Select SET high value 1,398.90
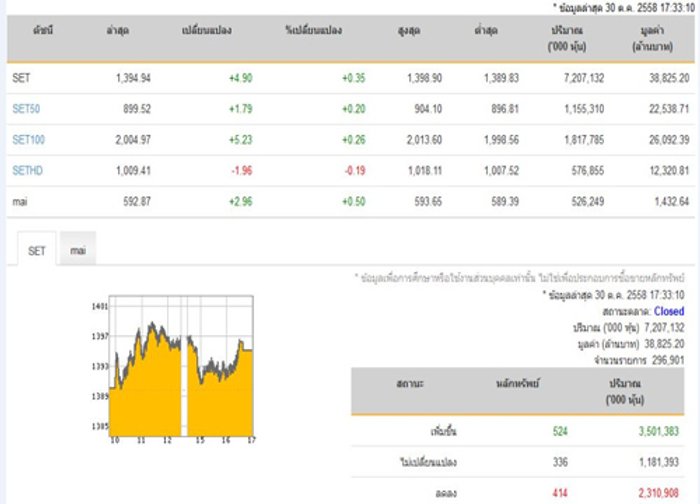Image resolution: width=700 pixels, height=504 pixels. pyautogui.click(x=425, y=78)
